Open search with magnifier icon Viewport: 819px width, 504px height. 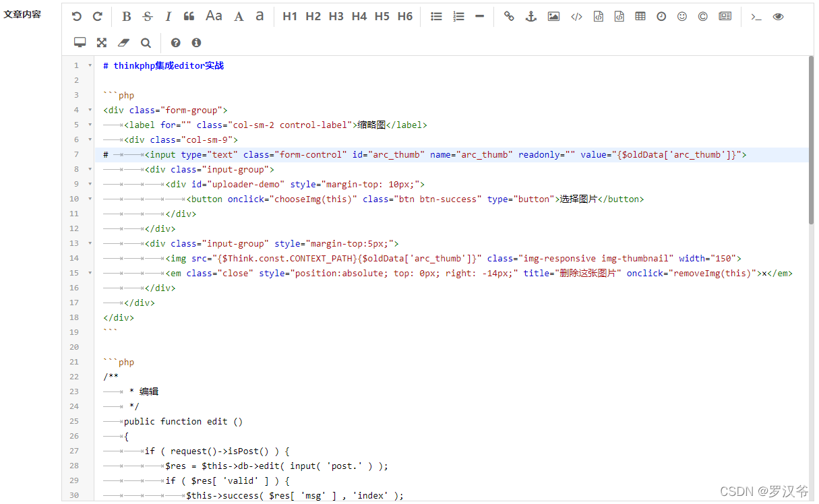146,42
